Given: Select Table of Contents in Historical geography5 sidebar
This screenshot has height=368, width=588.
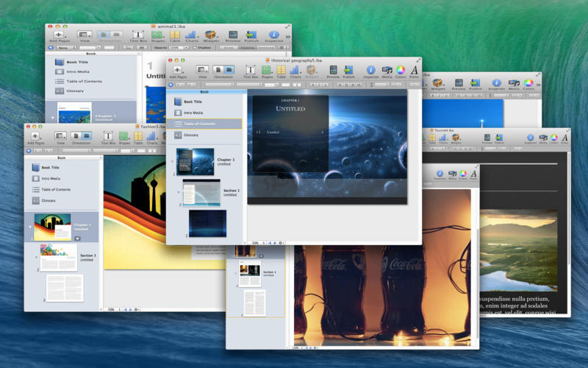Looking at the screenshot, I should [199, 124].
